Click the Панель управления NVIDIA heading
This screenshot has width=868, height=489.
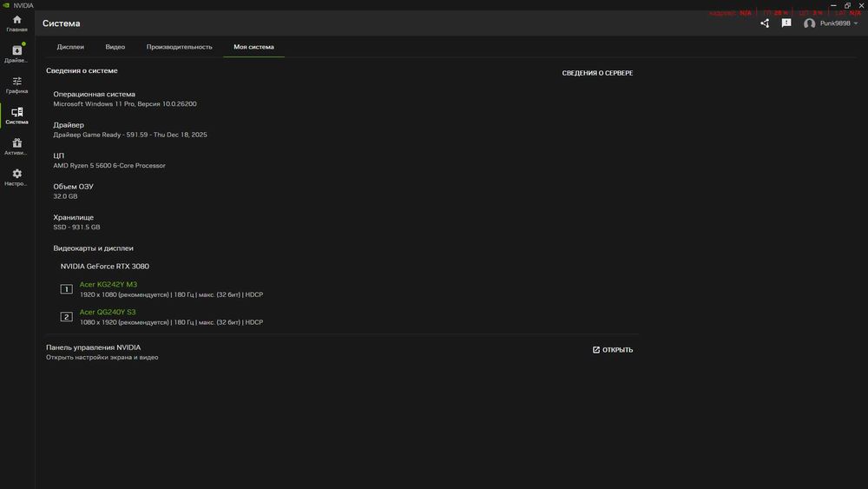click(x=93, y=347)
